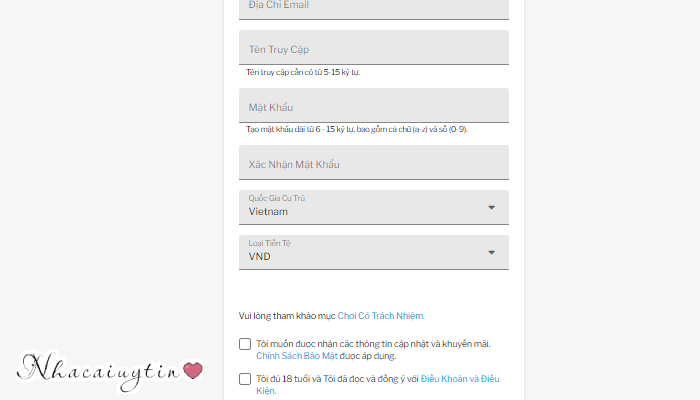Click the Loại Tiền Tệ label

pyautogui.click(x=269, y=243)
